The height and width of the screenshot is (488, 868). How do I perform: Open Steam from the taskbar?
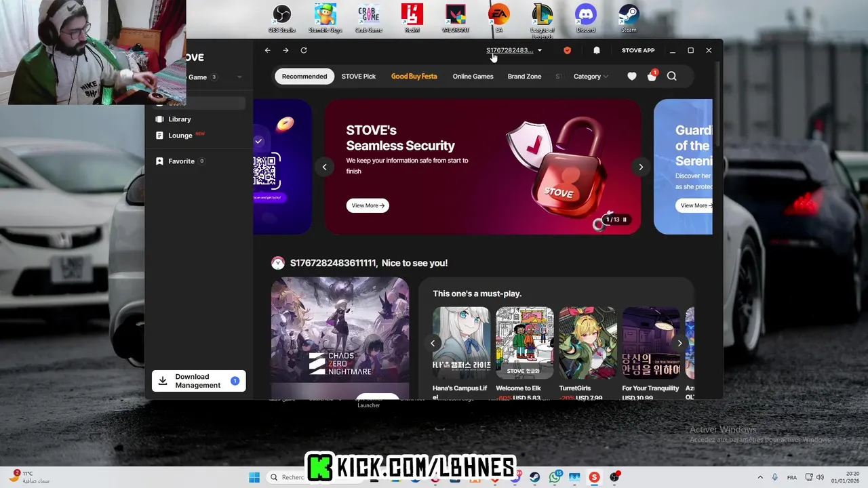[x=535, y=477]
